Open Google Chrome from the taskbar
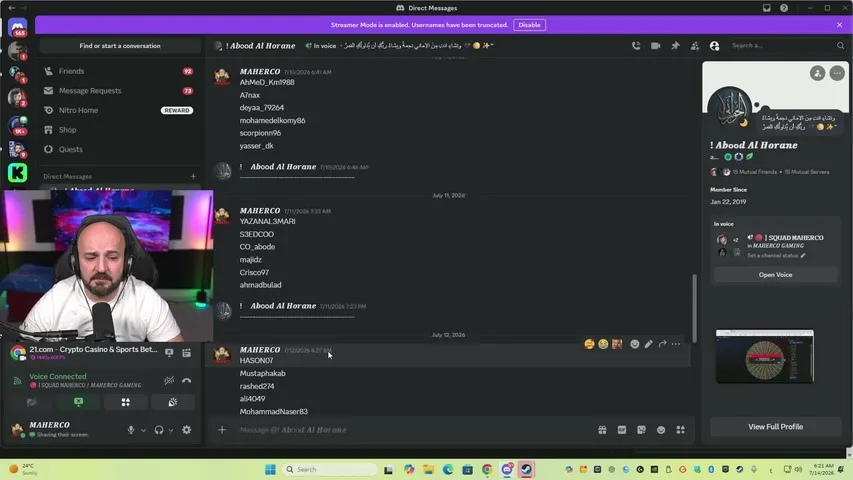This screenshot has height=480, width=853. click(x=487, y=469)
